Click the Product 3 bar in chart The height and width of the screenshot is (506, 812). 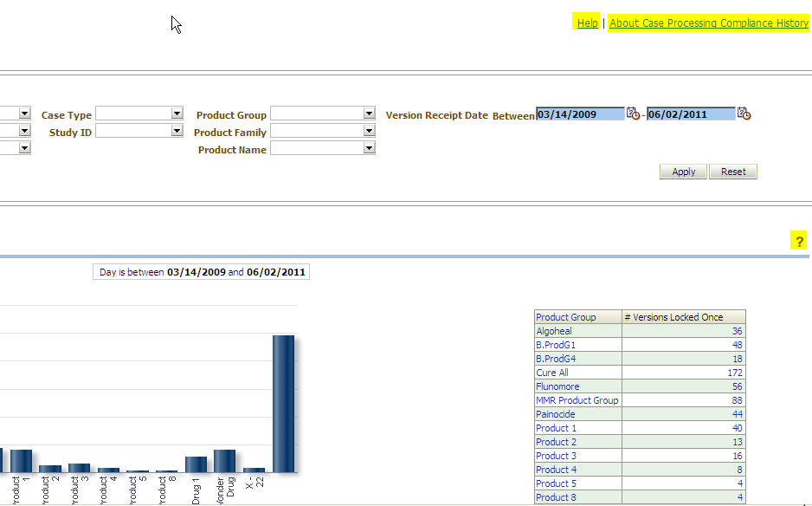(x=80, y=468)
